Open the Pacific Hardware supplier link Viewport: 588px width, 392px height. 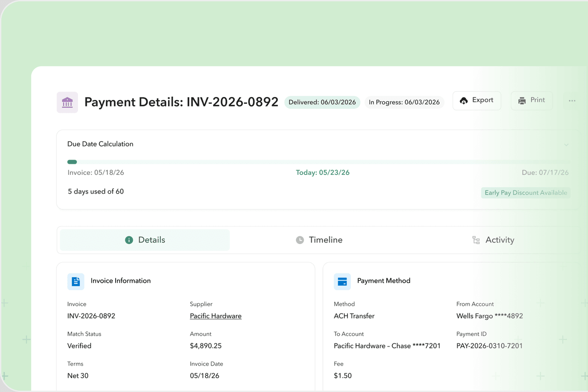(216, 316)
